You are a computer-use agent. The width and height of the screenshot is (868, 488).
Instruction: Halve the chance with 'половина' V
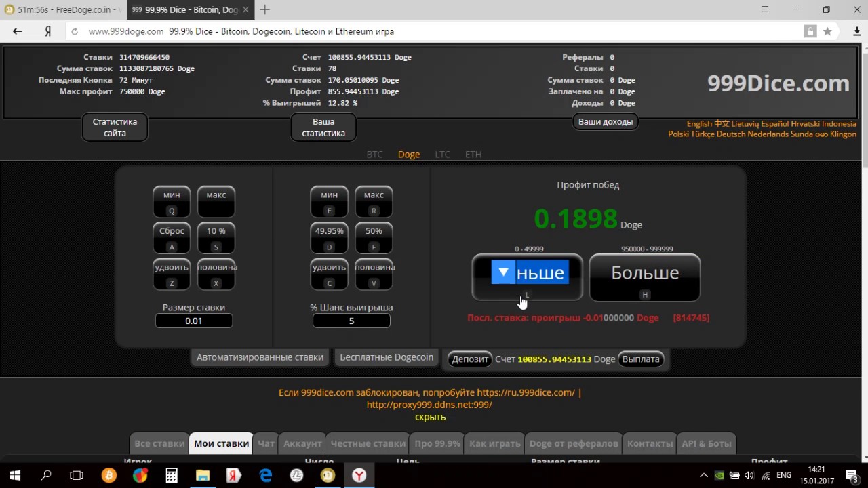click(374, 274)
